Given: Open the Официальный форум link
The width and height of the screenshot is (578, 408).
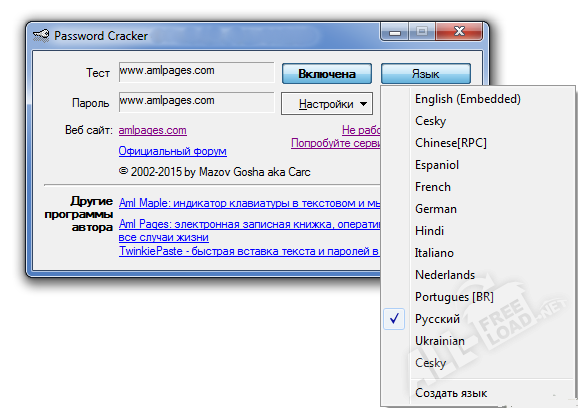Looking at the screenshot, I should point(173,151).
